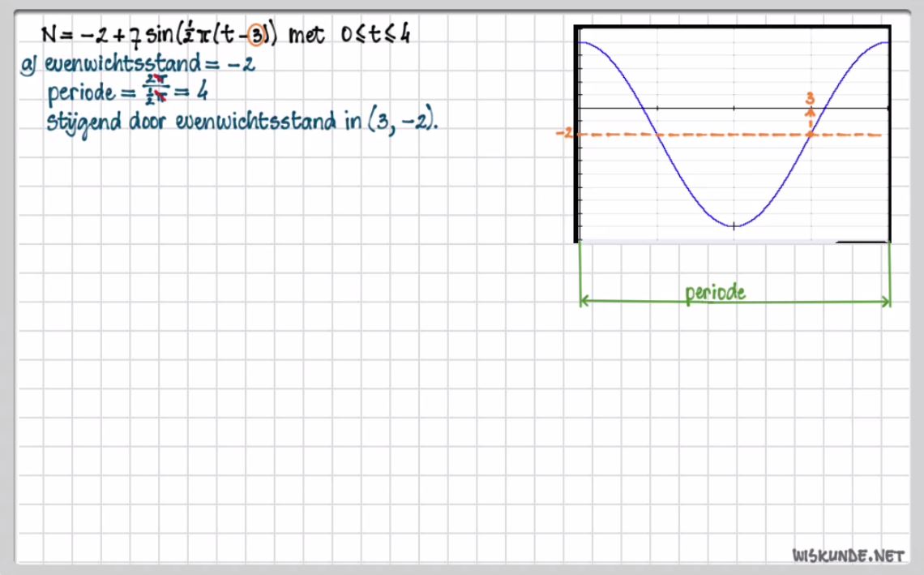Click the 'periode = ... = 4' line

[x=127, y=92]
